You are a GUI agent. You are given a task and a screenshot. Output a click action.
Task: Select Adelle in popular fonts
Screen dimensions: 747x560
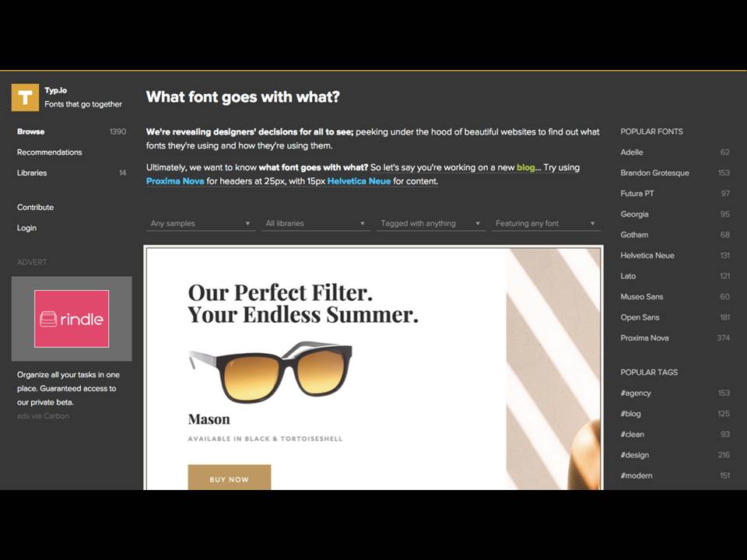pos(632,152)
